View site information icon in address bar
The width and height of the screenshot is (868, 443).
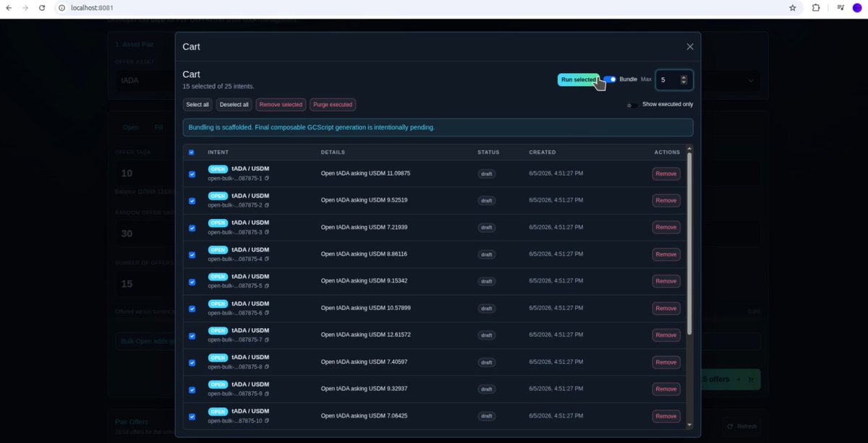click(x=62, y=8)
